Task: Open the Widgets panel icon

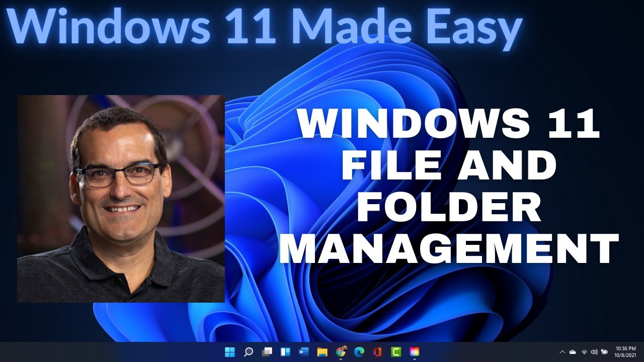Action: pyautogui.click(x=285, y=351)
